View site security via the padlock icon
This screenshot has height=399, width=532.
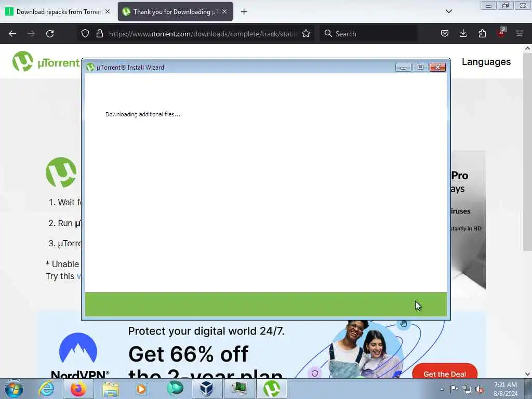(99, 34)
